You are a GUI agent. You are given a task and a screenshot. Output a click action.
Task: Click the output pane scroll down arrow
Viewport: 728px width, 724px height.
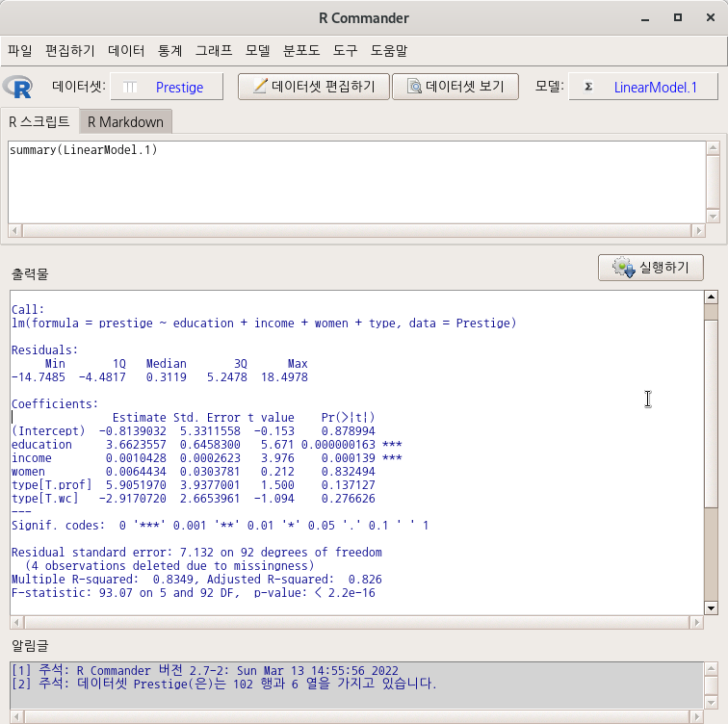[x=711, y=608]
